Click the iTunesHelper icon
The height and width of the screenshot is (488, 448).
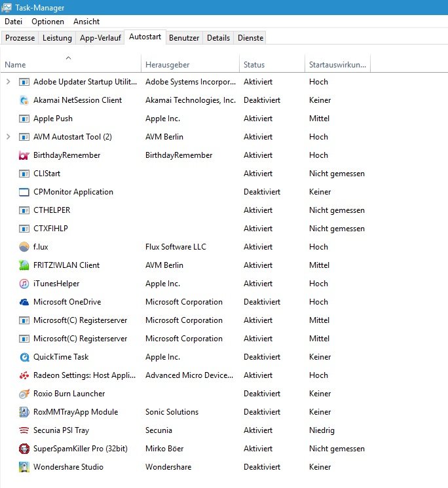[24, 284]
